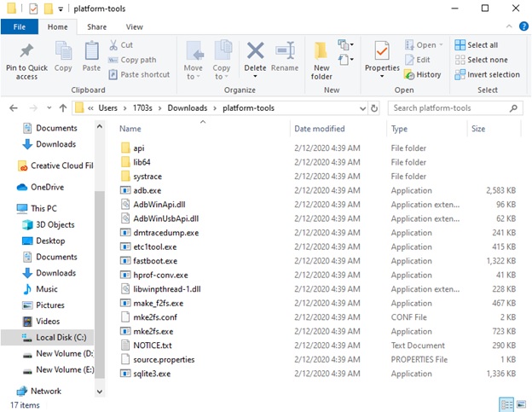Sort files by Date modified column

tap(320, 129)
